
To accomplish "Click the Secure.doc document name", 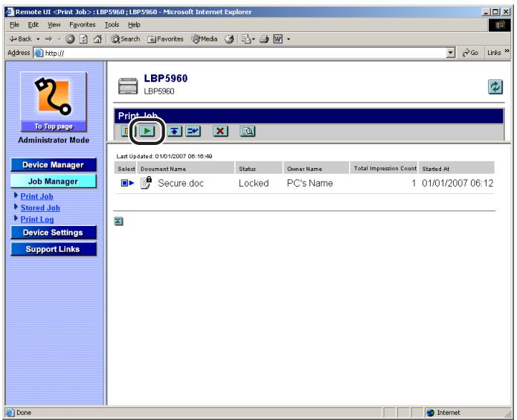I will pos(181,183).
